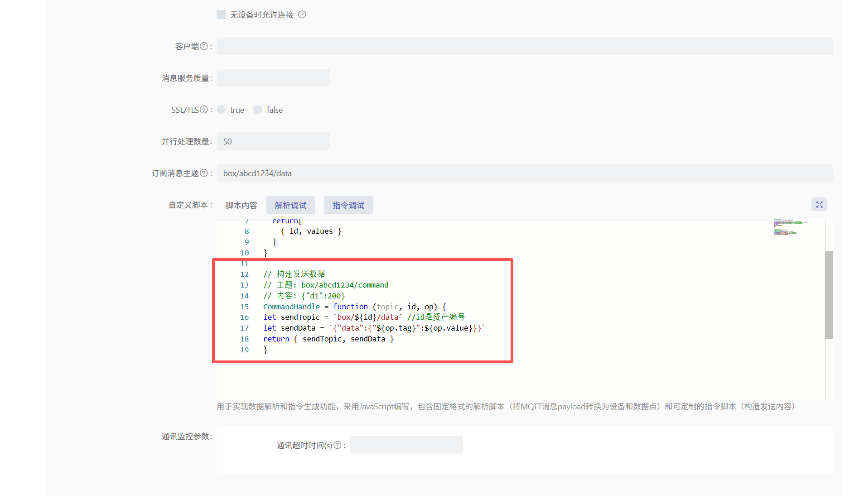Viewport: 864px width, 504px height.
Task: Click line number 19 in the gutter
Action: (244, 350)
